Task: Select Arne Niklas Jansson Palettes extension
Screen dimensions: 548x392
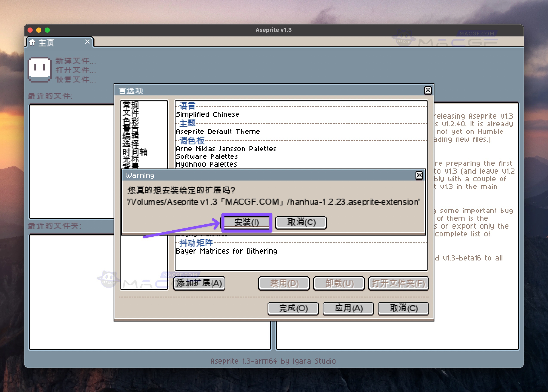Action: click(226, 149)
